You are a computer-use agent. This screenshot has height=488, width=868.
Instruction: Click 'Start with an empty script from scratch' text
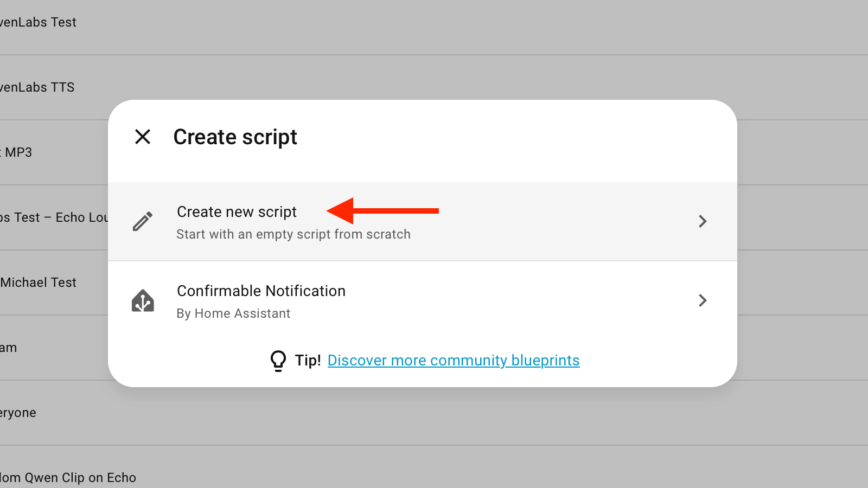tap(293, 234)
